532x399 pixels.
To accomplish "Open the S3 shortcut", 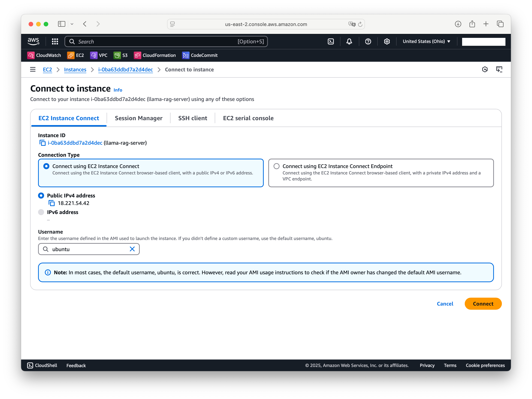I will tap(121, 55).
